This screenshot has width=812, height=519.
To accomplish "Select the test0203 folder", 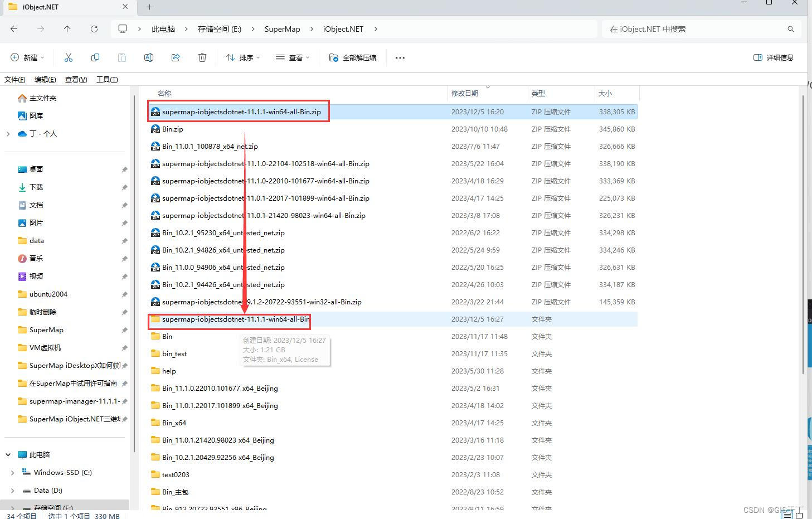I will tap(176, 474).
